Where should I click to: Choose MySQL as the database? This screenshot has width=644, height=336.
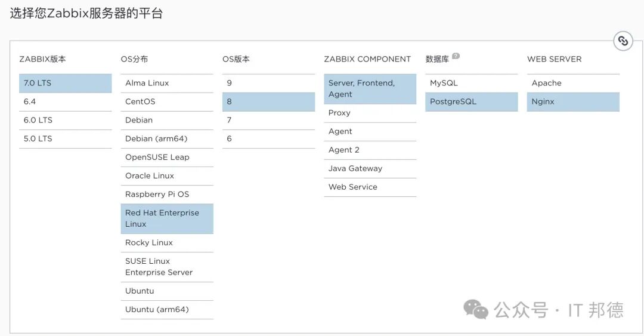click(472, 83)
